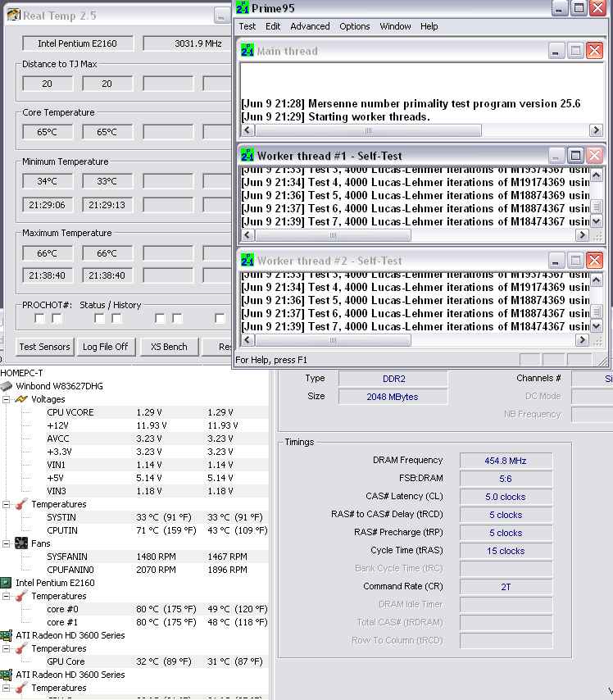Click Main thread scroll right arrow

coord(596,130)
